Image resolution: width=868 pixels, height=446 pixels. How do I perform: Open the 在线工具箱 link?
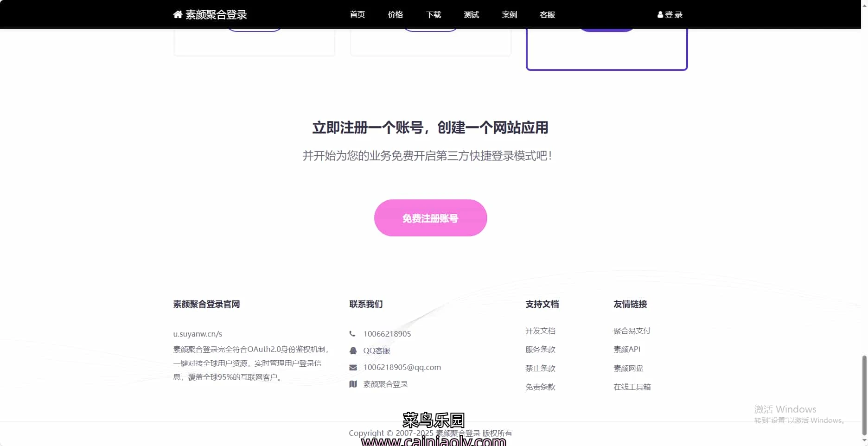pos(632,387)
